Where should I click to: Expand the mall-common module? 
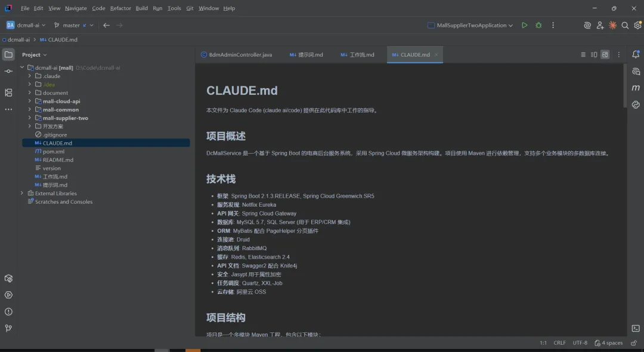30,110
